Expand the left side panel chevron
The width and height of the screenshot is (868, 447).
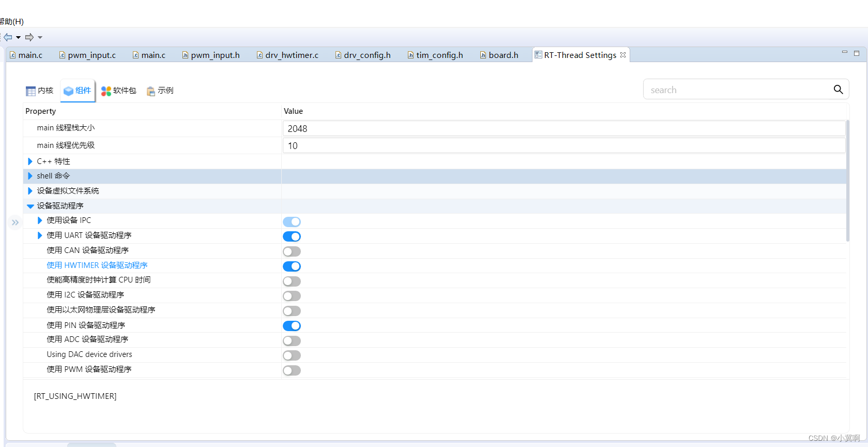(x=15, y=222)
